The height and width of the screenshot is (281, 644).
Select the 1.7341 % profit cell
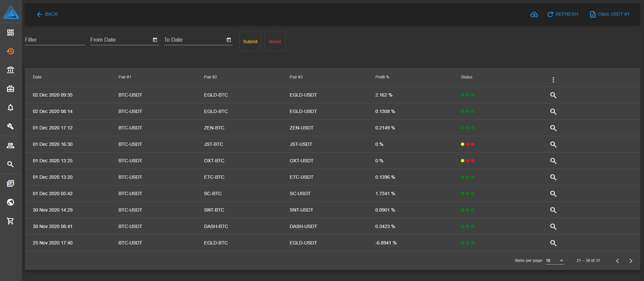385,193
